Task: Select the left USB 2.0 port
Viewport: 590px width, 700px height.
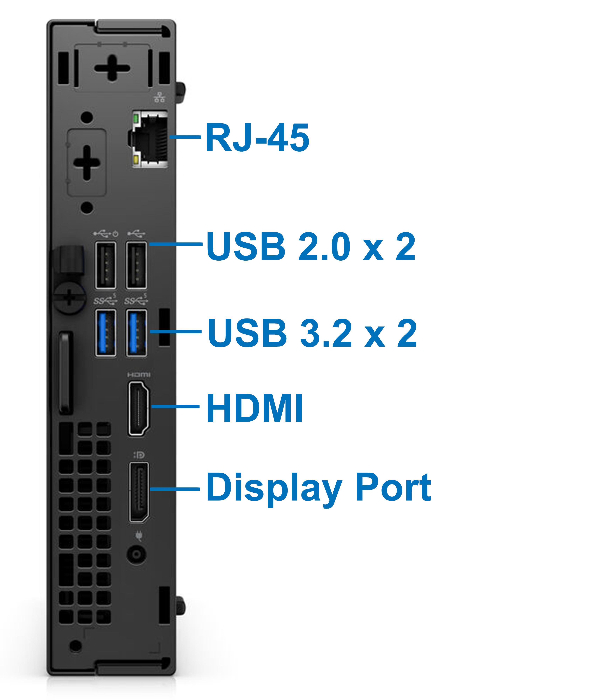Action: tap(106, 266)
